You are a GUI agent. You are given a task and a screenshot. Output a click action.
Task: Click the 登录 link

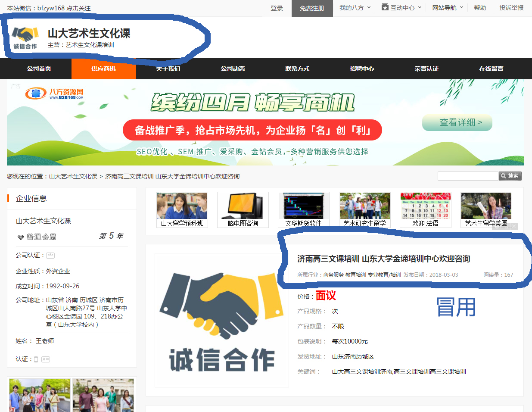click(277, 8)
